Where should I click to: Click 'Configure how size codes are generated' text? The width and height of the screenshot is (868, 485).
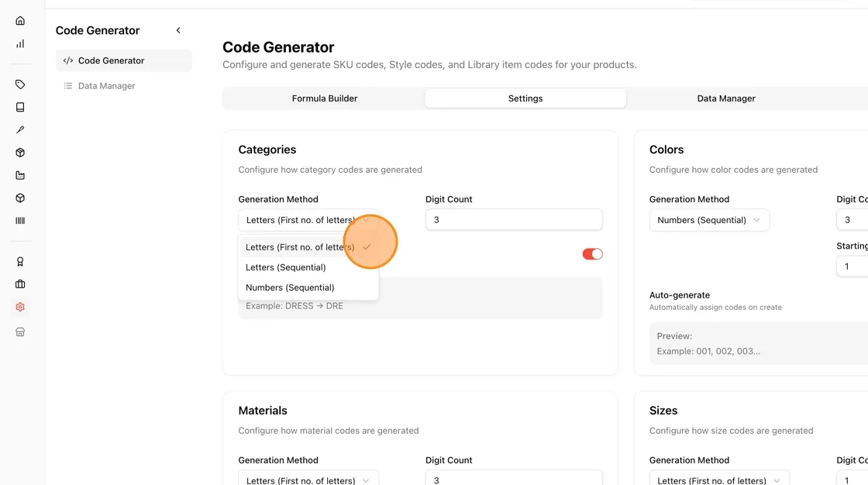pos(731,431)
